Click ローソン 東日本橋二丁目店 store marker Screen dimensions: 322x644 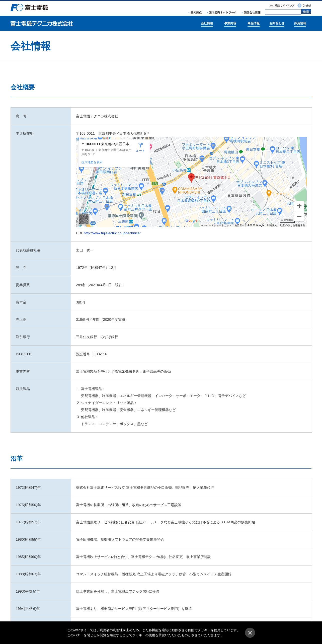(273, 150)
